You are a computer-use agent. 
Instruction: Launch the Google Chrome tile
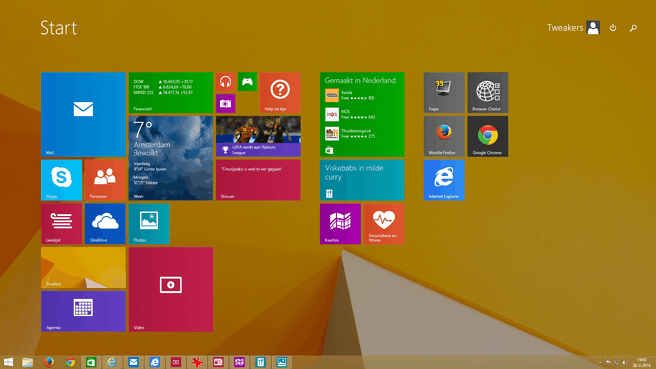488,136
